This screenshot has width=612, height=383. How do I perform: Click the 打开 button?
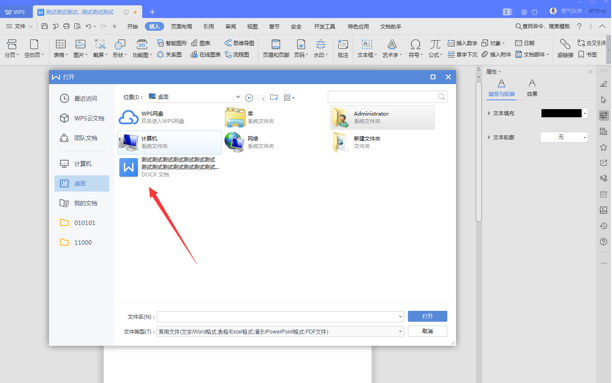coord(427,316)
